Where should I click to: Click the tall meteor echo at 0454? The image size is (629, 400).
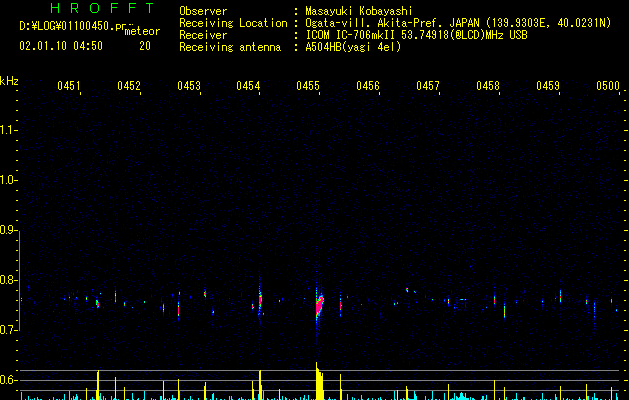point(260,299)
